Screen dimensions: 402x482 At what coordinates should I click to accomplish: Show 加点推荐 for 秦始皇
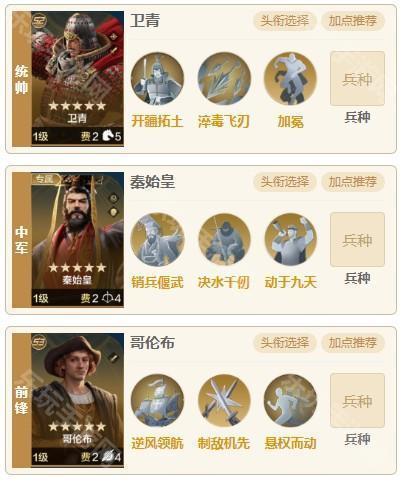tap(353, 182)
